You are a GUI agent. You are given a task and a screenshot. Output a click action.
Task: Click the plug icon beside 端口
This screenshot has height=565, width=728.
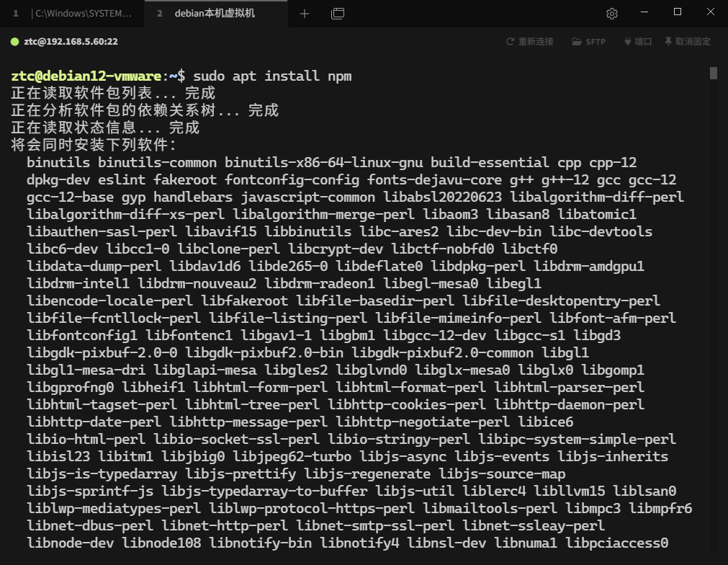pos(628,41)
